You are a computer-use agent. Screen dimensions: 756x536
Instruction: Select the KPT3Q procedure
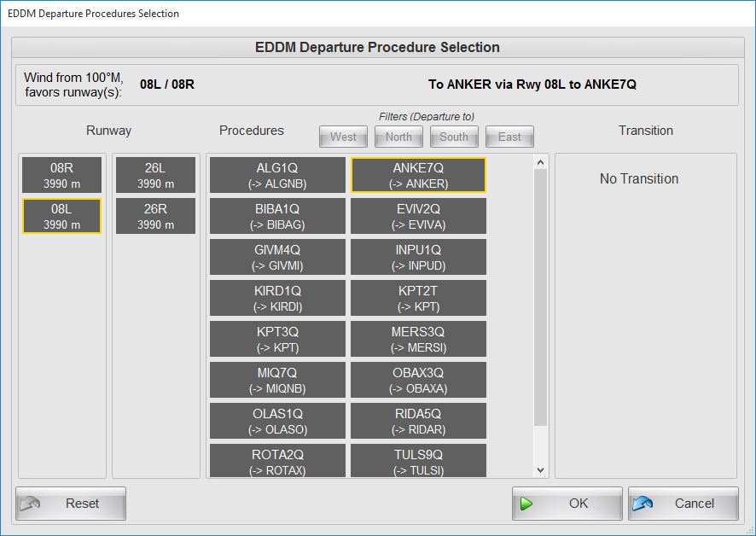277,339
